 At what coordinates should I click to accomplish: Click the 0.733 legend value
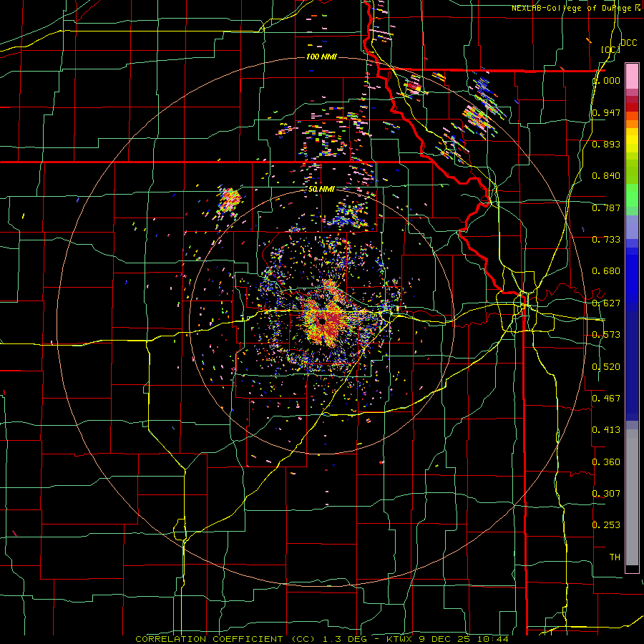(606, 240)
